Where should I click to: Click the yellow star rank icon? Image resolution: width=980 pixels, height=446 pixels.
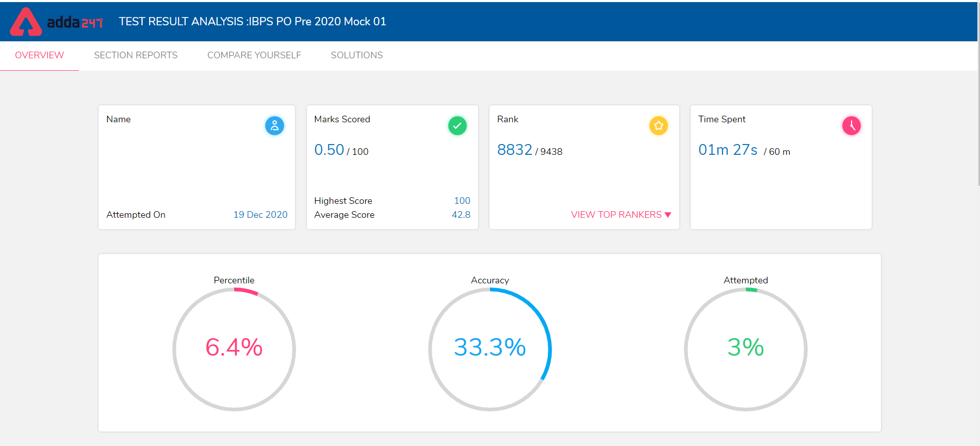pos(658,125)
